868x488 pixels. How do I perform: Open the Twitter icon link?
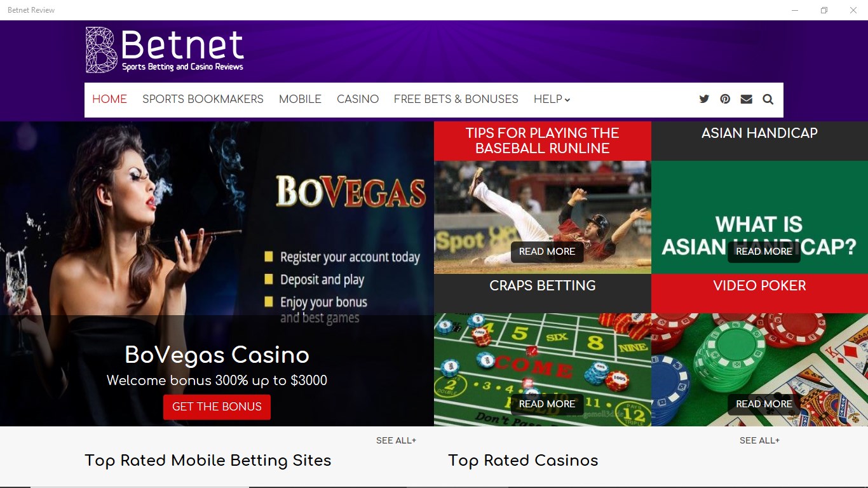[704, 99]
